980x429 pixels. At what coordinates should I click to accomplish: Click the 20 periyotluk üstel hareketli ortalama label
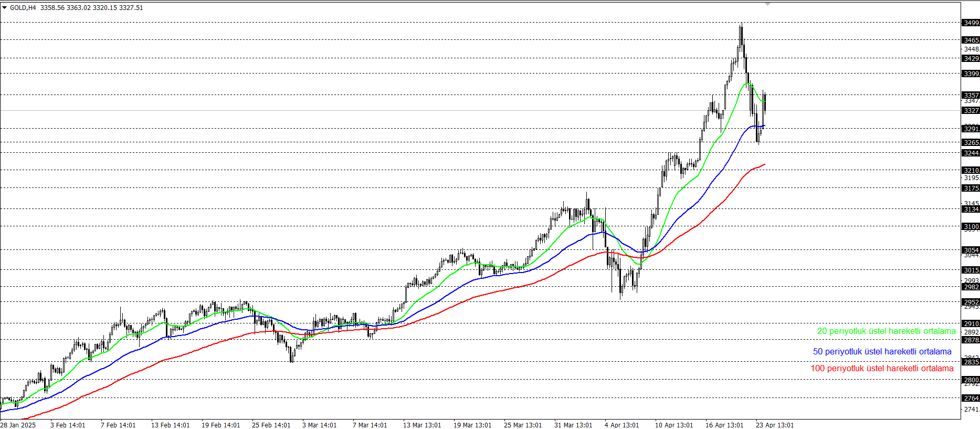pyautogui.click(x=886, y=331)
